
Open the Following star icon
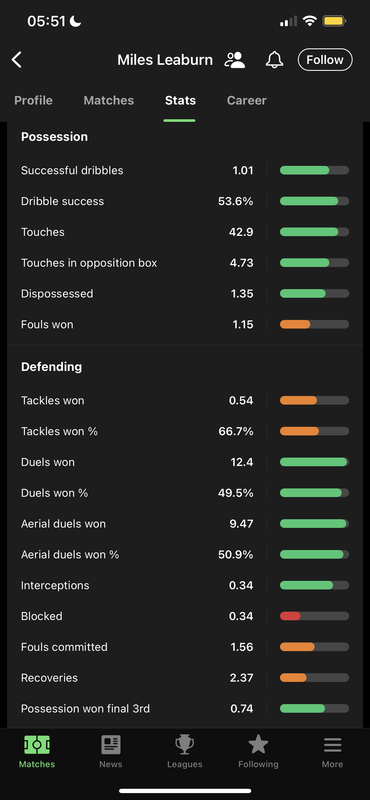(258, 745)
